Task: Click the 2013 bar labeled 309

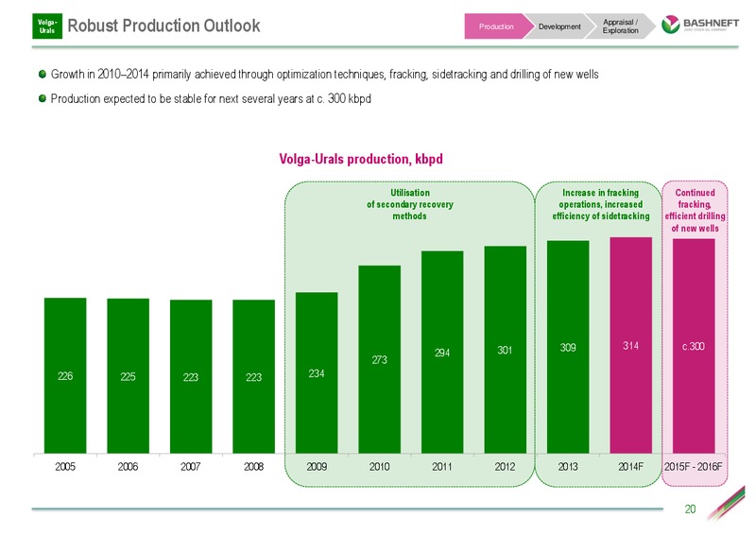Action: [x=568, y=346]
